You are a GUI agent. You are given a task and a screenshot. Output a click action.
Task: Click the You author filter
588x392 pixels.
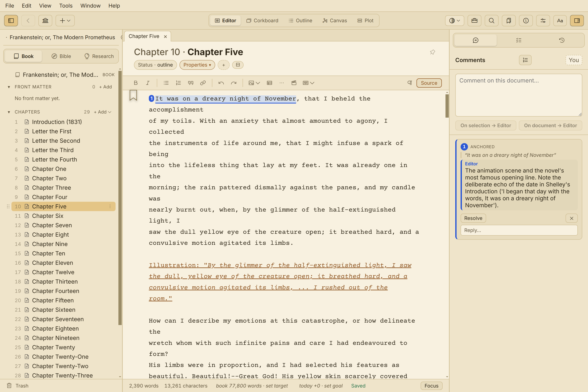pyautogui.click(x=574, y=60)
